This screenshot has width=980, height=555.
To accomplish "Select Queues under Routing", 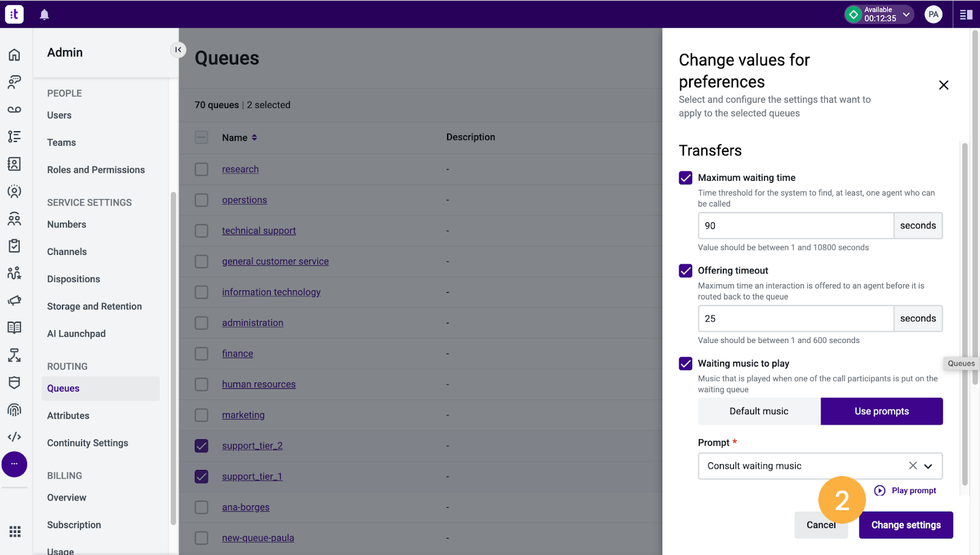I will (x=100, y=388).
